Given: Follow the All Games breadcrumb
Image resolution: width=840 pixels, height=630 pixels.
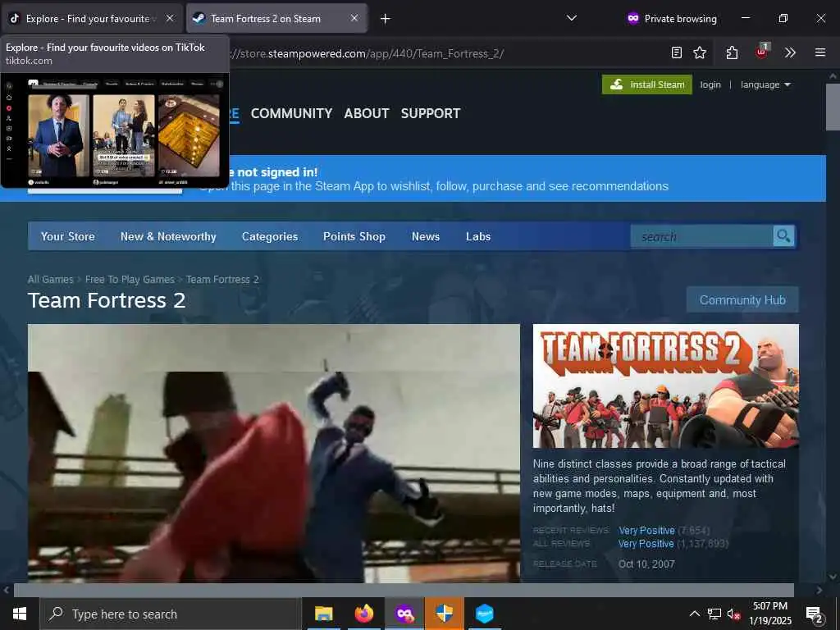Looking at the screenshot, I should [x=50, y=279].
